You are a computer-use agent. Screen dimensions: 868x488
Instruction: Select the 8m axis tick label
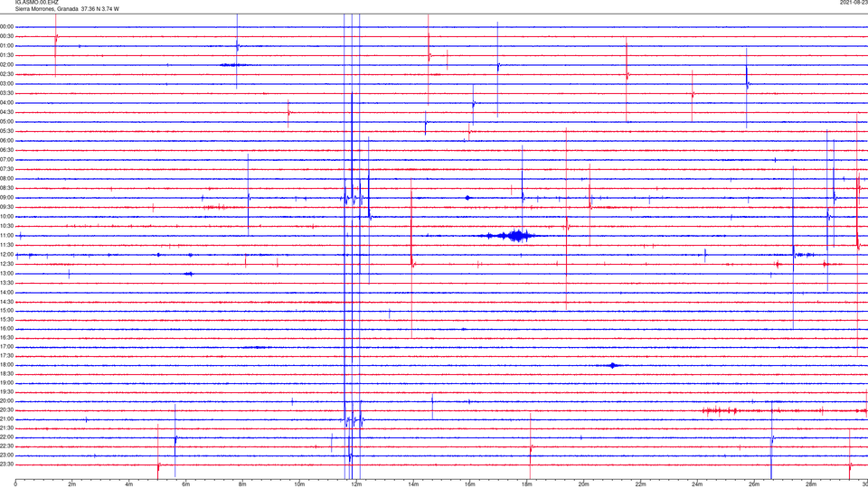click(242, 484)
